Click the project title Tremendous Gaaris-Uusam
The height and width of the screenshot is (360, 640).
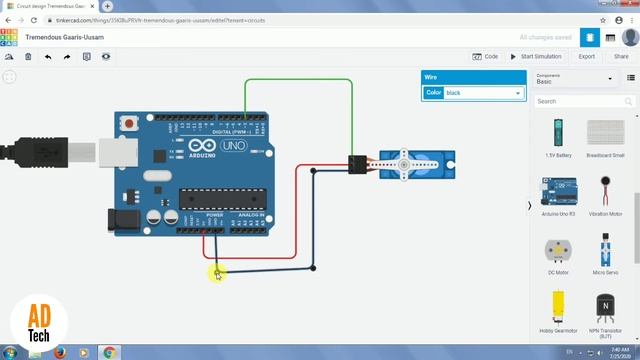[64, 37]
